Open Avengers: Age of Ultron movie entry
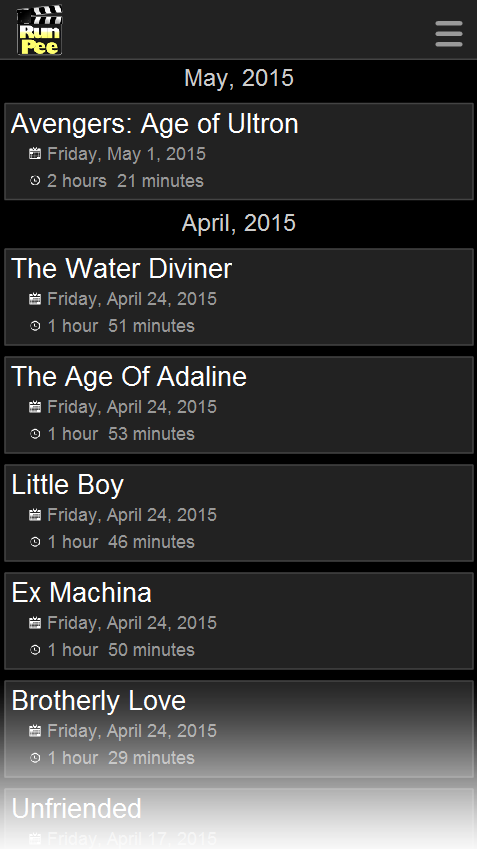This screenshot has height=849, width=477. [x=239, y=152]
